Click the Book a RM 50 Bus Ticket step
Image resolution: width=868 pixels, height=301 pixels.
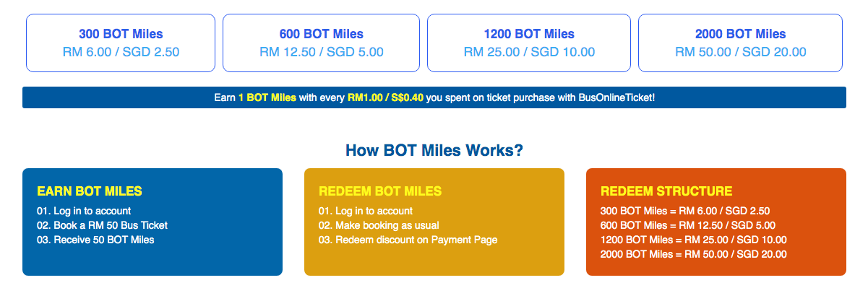[x=102, y=225]
